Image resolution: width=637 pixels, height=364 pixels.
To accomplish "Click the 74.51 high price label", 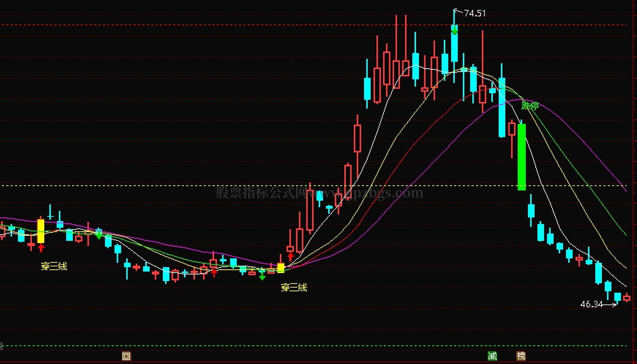I will click(x=475, y=14).
